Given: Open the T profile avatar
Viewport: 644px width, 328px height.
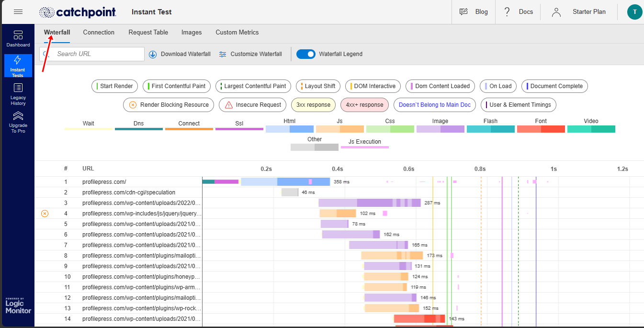Looking at the screenshot, I should point(634,12).
